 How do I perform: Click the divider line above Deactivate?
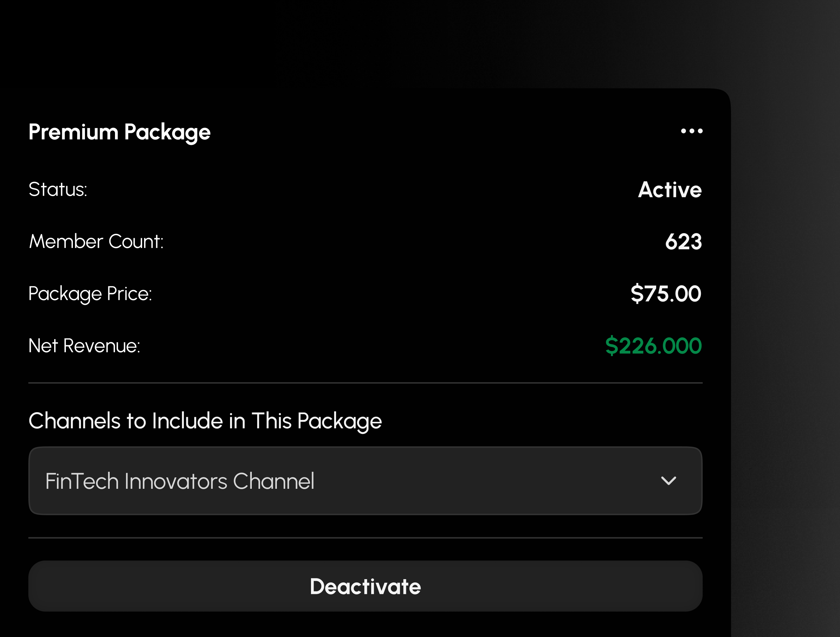coord(364,538)
